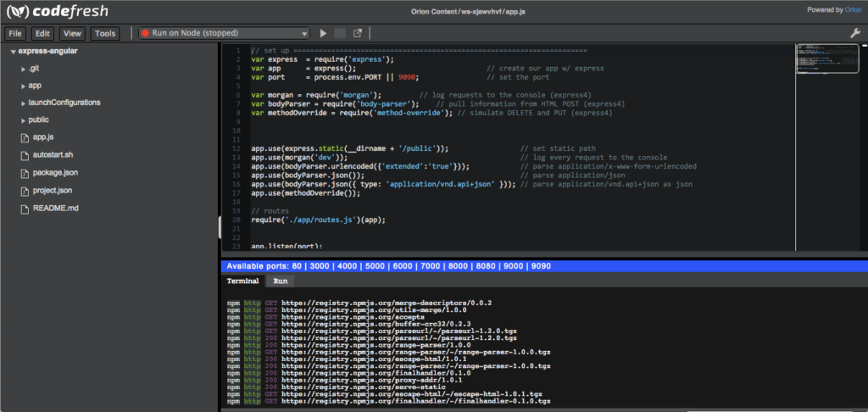
Task: Place cursor on line number 4
Action: tap(237, 77)
